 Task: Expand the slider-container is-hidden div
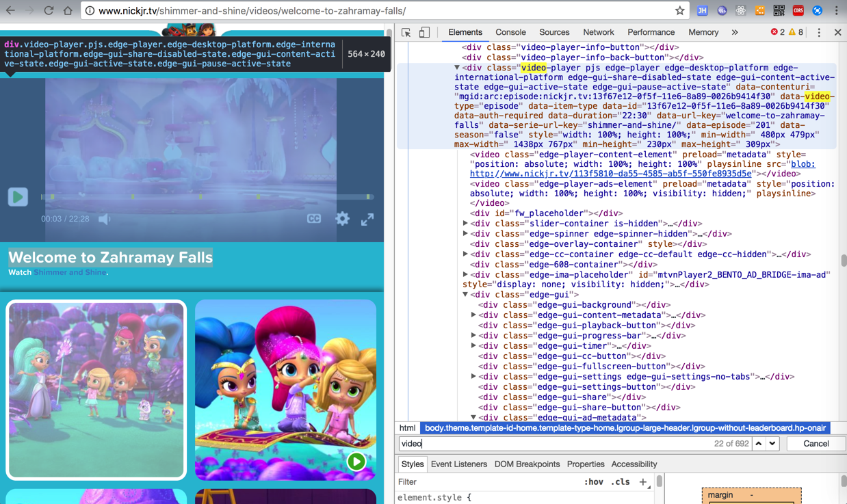(465, 224)
